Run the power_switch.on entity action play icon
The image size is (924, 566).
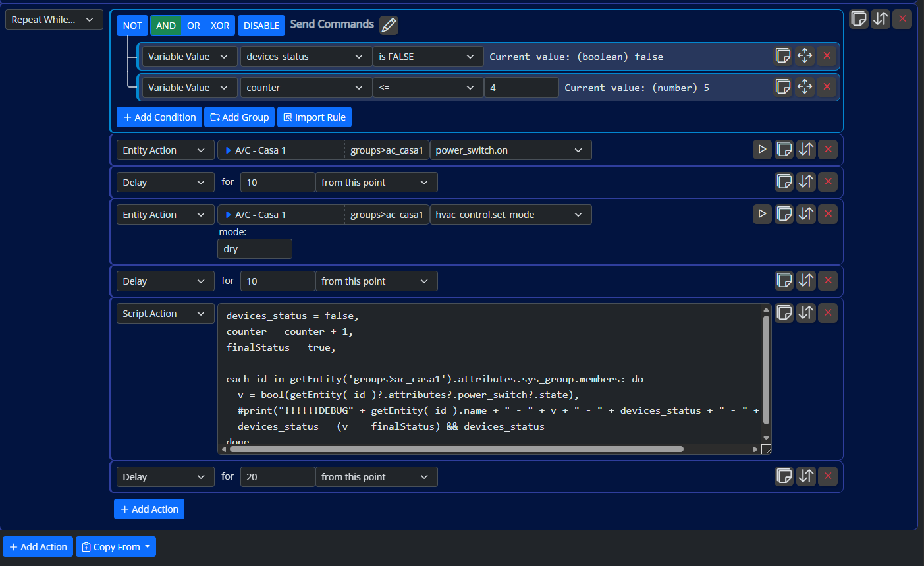pyautogui.click(x=762, y=150)
